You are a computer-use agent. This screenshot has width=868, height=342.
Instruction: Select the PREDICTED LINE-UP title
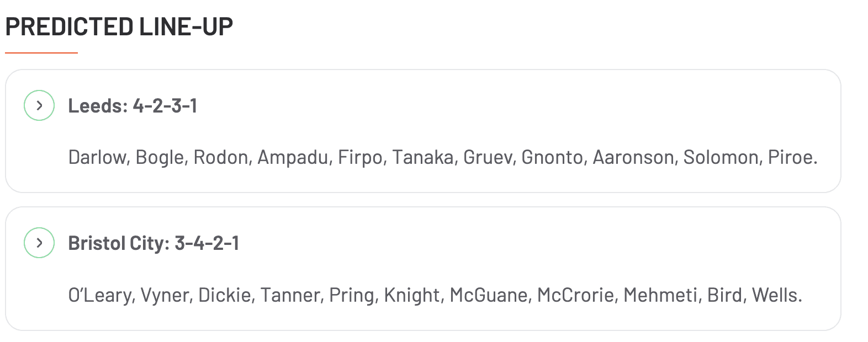point(119,26)
